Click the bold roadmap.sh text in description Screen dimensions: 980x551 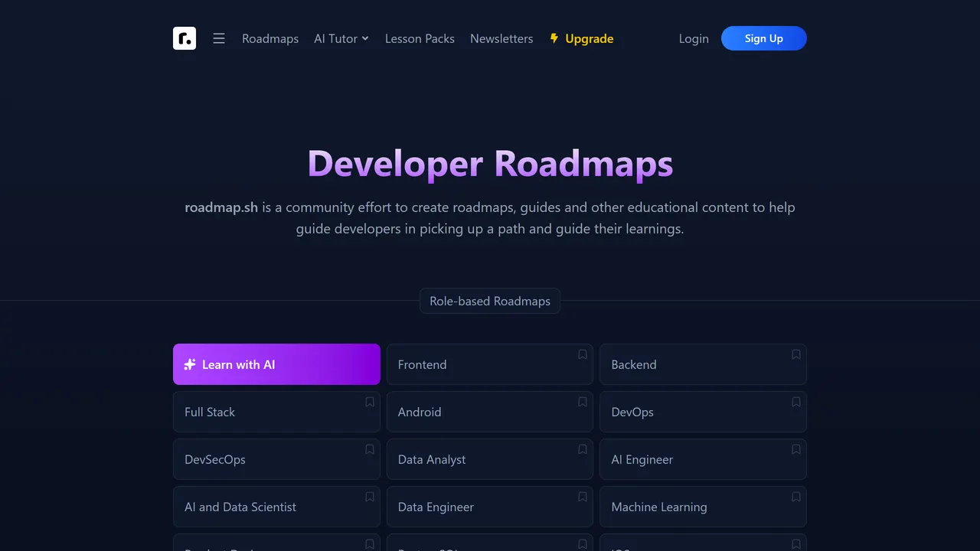[221, 207]
